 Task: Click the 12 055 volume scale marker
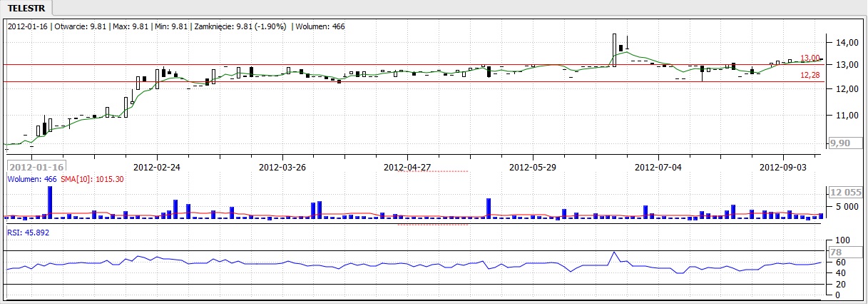coord(844,193)
